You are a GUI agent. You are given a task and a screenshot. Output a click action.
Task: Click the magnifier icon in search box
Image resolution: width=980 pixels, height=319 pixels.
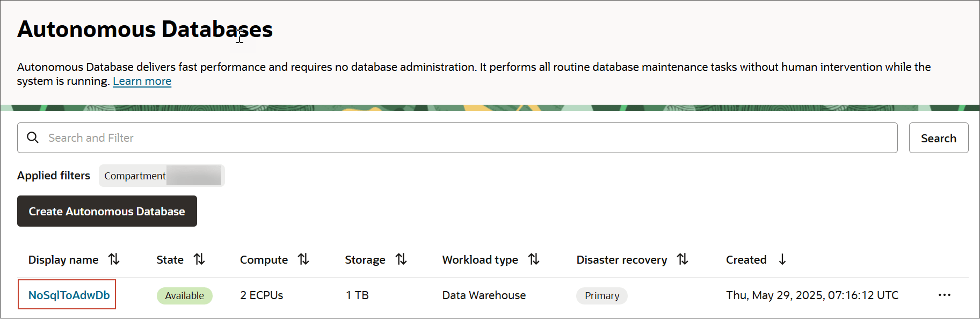pos(33,137)
